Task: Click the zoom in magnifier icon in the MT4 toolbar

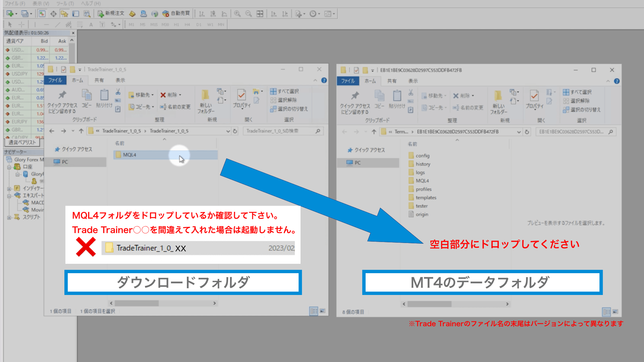Action: (237, 14)
